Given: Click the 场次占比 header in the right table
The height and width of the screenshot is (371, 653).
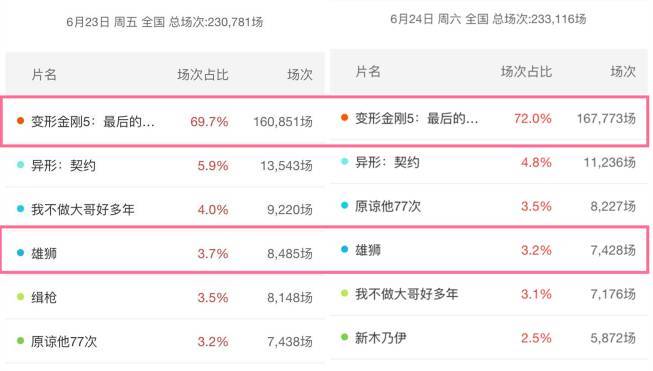Looking at the screenshot, I should point(526,72).
